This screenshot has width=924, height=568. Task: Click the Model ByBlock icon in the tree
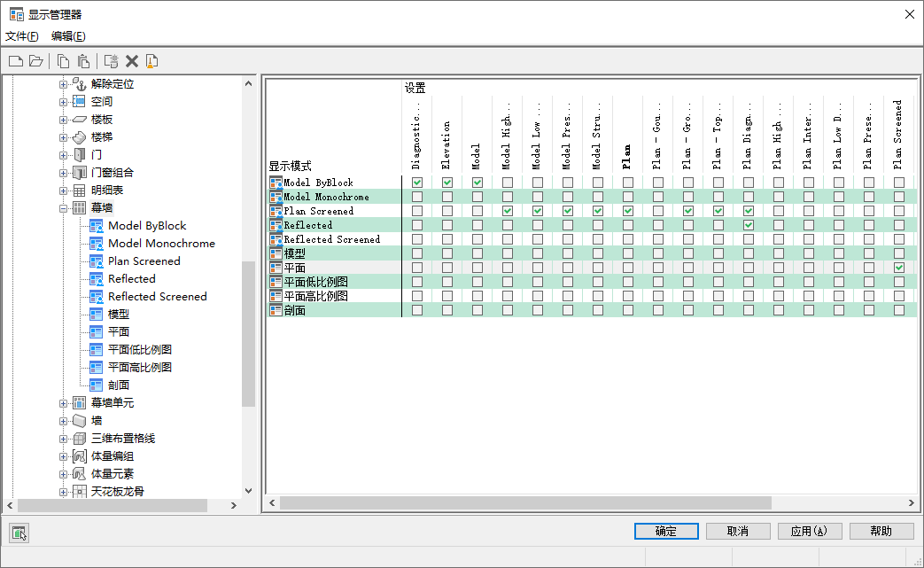coord(96,226)
